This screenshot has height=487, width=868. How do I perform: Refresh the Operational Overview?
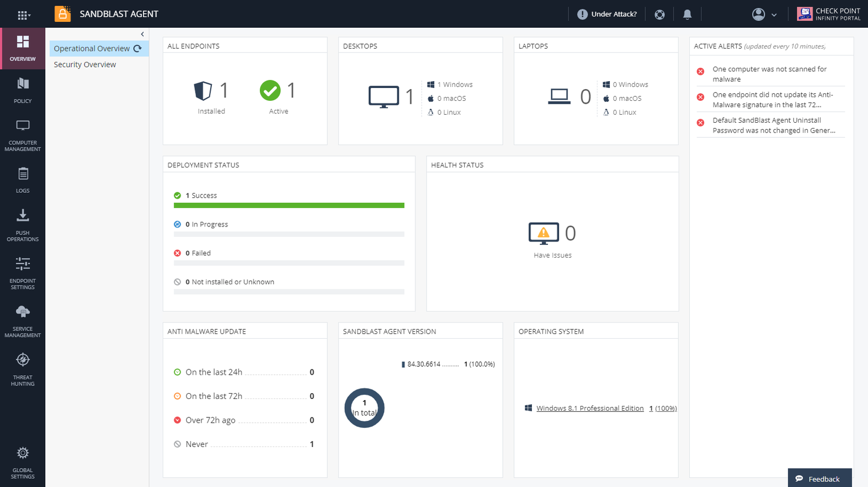[x=138, y=49]
